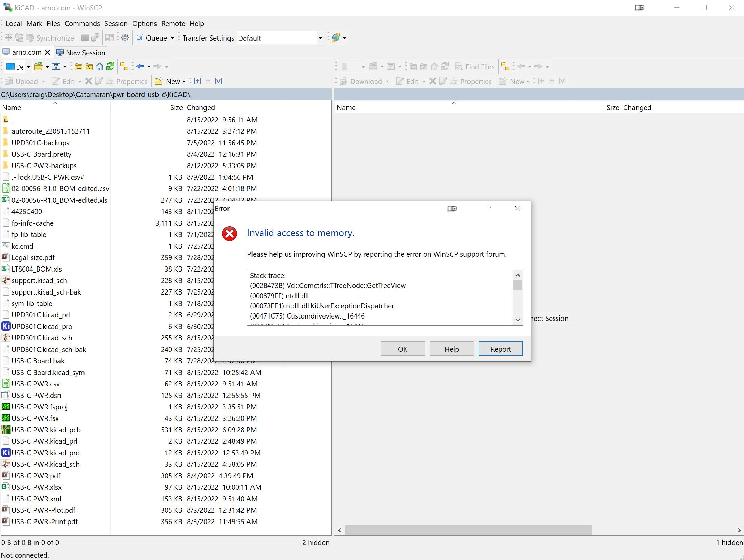The width and height of the screenshot is (744, 560).
Task: Click OK to dismiss the error
Action: (x=402, y=349)
